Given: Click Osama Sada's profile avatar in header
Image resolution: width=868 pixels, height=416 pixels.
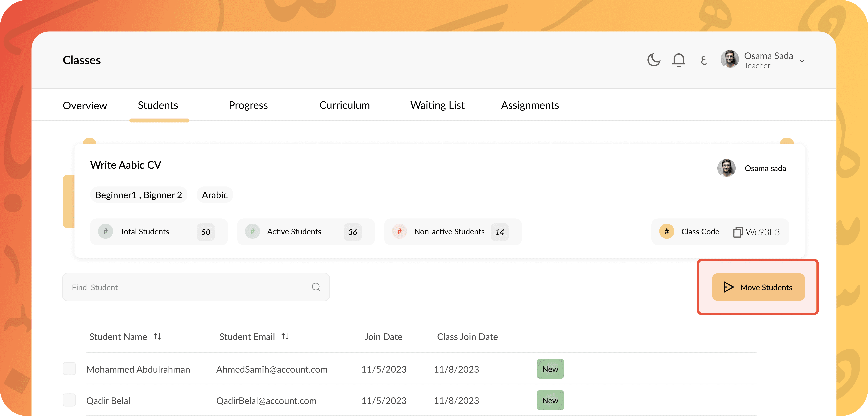Looking at the screenshot, I should click(x=730, y=59).
